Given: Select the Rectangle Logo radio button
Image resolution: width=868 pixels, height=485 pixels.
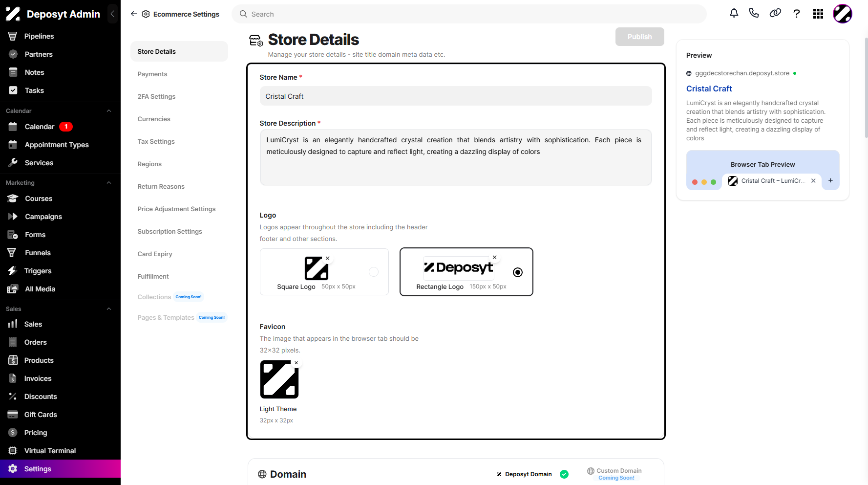Looking at the screenshot, I should coord(518,272).
